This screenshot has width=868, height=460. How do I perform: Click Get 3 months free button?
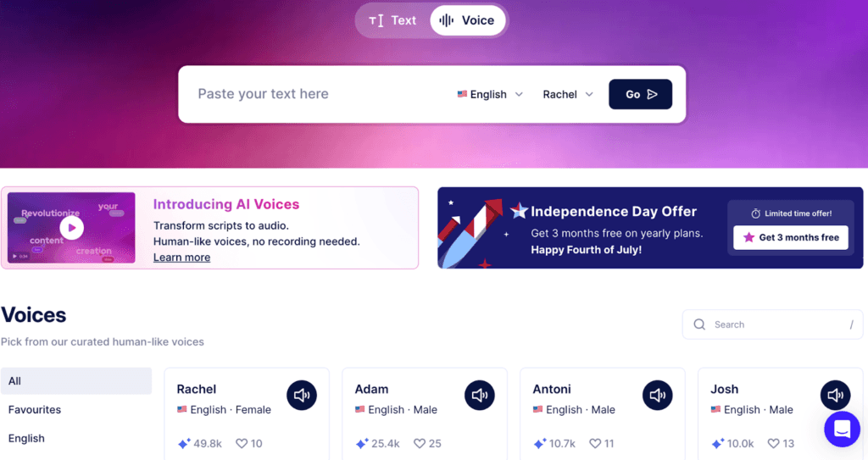pos(790,237)
